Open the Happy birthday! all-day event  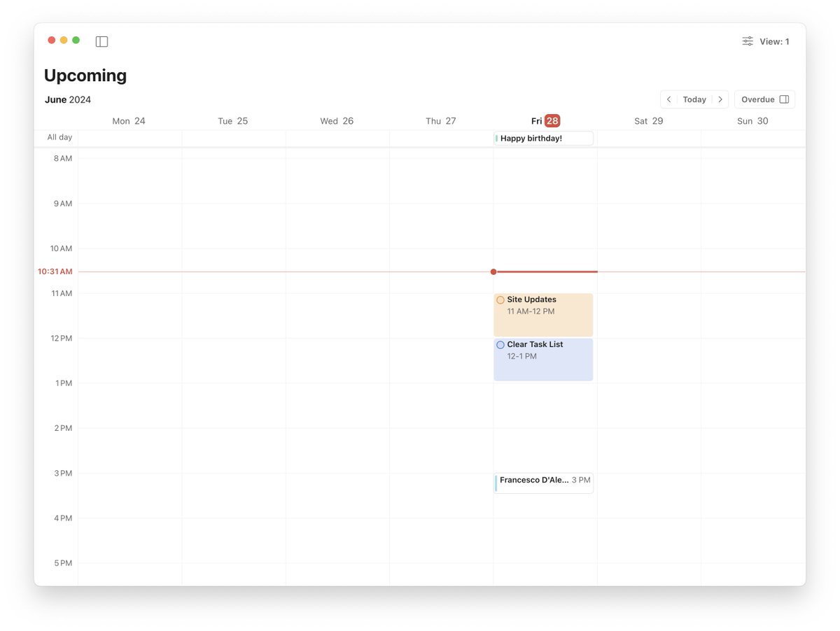[542, 138]
